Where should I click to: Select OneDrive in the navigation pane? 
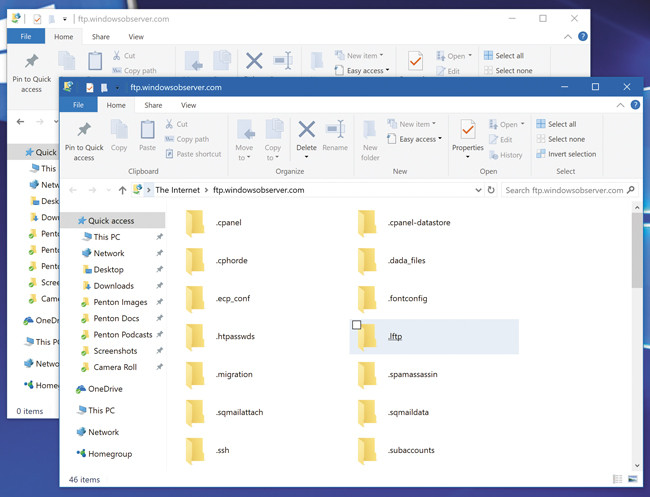pyautogui.click(x=104, y=389)
